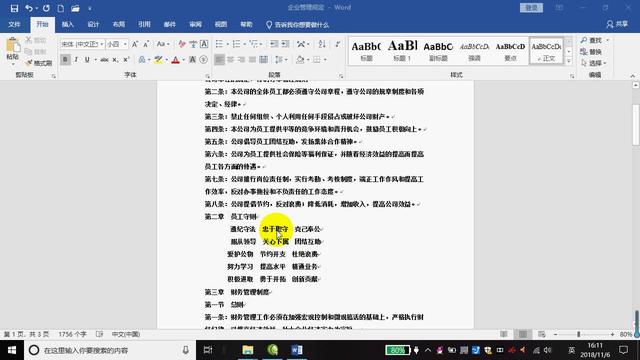This screenshot has height=360, width=640.
Task: Open font color dropdown arrow
Action: (x=184, y=60)
